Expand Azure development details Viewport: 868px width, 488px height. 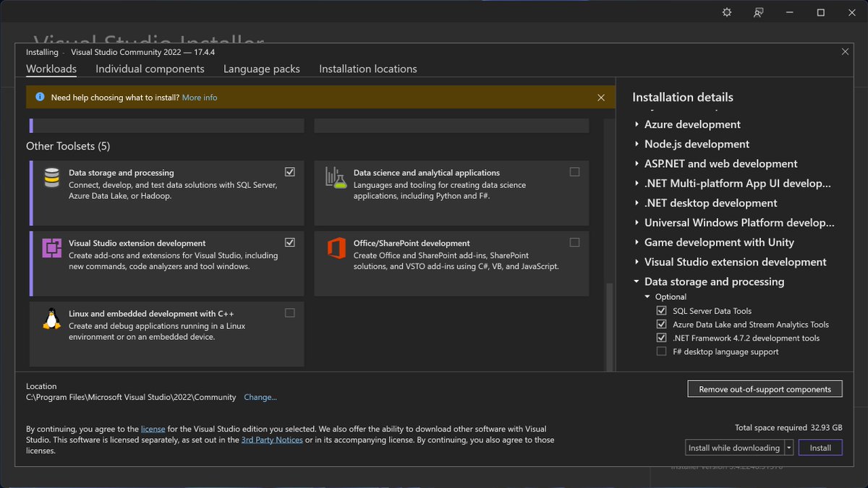[x=637, y=124]
